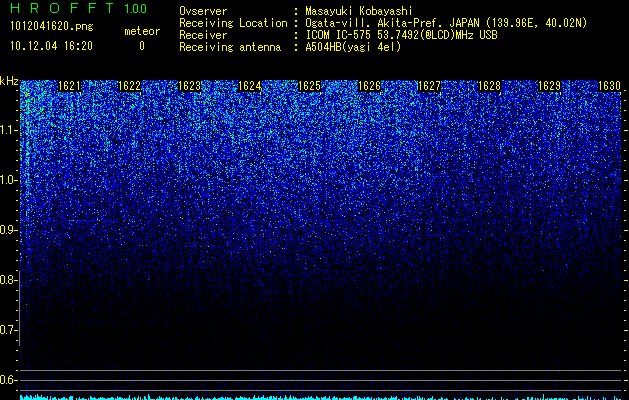Screen dimensions: 629x400
Task: Click the 1621 time marker
Action: [x=69, y=86]
